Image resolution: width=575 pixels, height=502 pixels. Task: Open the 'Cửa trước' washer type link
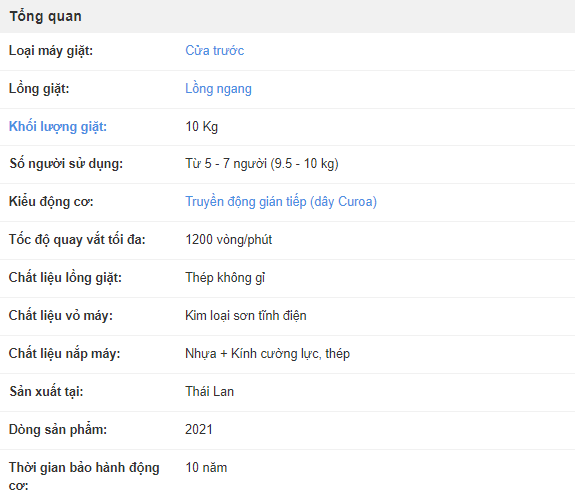click(x=215, y=51)
